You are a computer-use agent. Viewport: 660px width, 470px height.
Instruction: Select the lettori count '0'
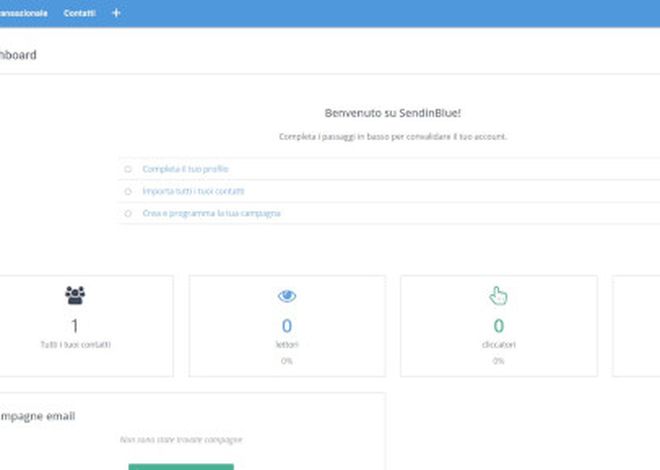click(287, 326)
